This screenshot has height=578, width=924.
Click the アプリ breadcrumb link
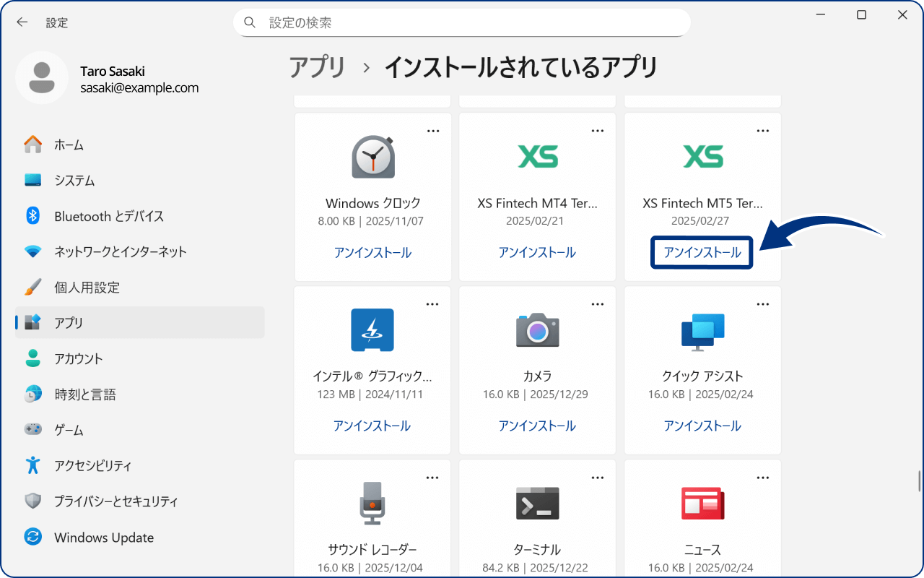[318, 67]
